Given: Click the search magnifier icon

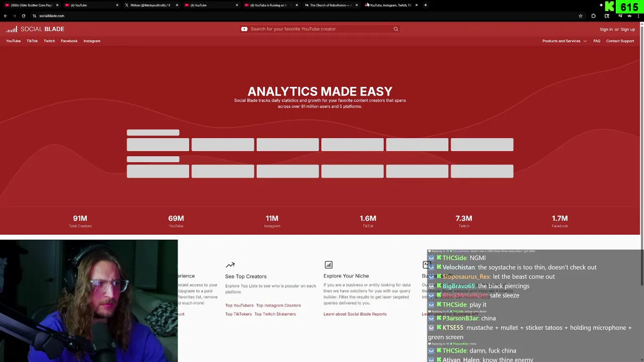Looking at the screenshot, I should [x=396, y=29].
